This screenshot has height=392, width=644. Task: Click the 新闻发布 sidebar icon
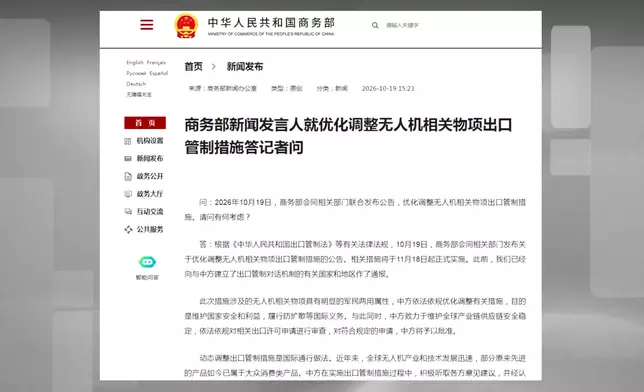click(x=128, y=159)
